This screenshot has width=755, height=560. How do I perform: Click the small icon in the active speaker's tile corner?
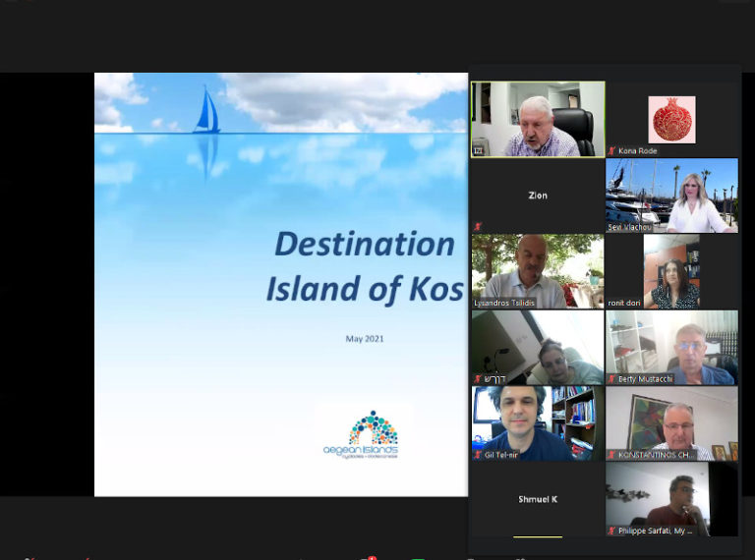[x=479, y=150]
